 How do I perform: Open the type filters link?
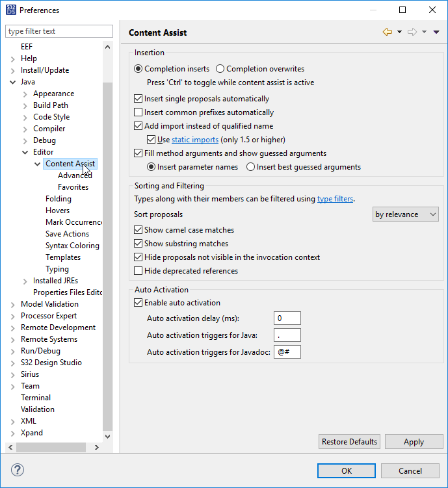[335, 199]
